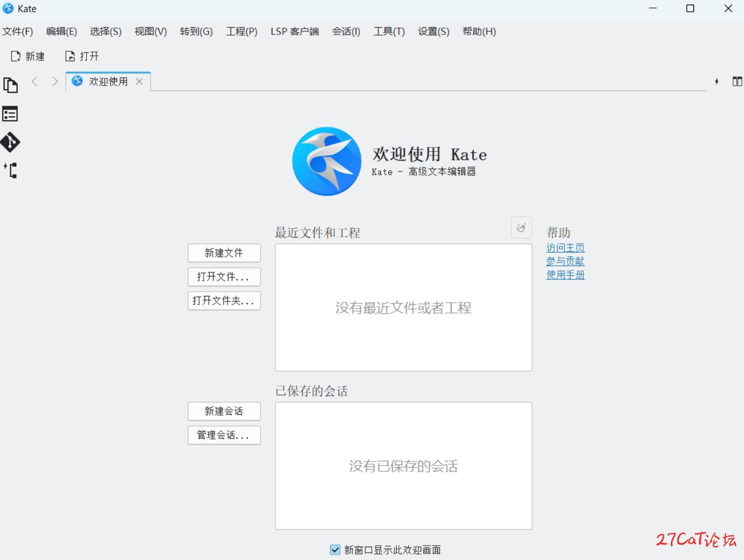Open the LSP 客户端 menu
744x560 pixels.
click(295, 32)
